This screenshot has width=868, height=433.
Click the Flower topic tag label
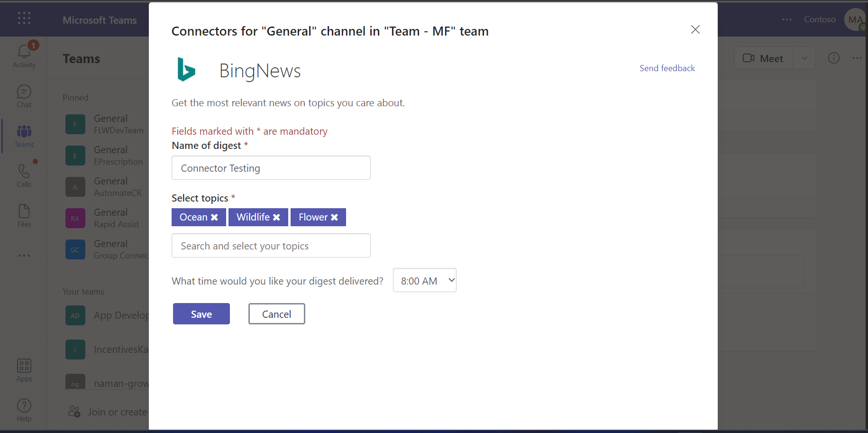pos(313,217)
